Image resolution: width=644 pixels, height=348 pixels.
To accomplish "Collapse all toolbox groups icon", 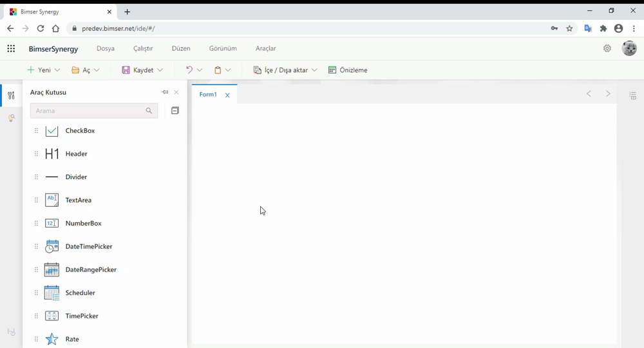I will 175,111.
